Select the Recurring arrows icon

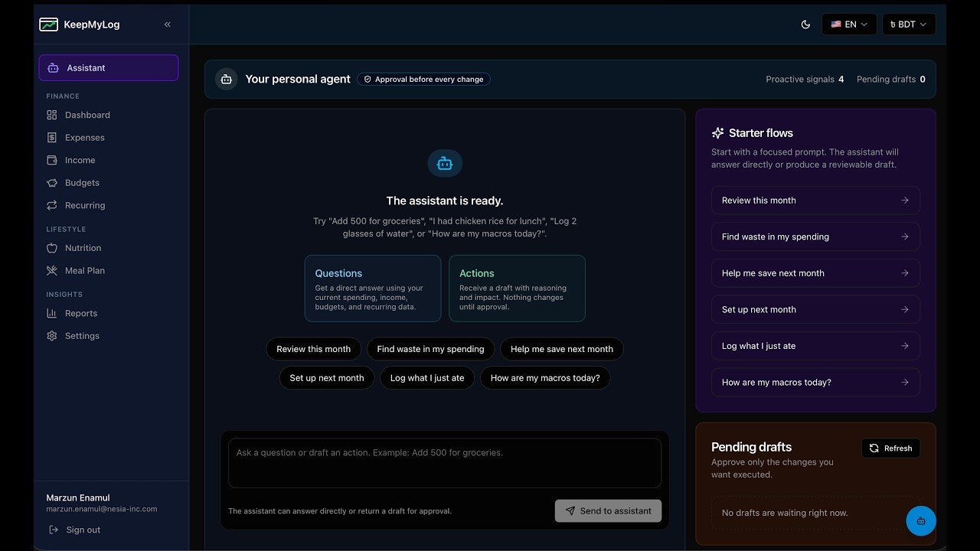(x=52, y=205)
